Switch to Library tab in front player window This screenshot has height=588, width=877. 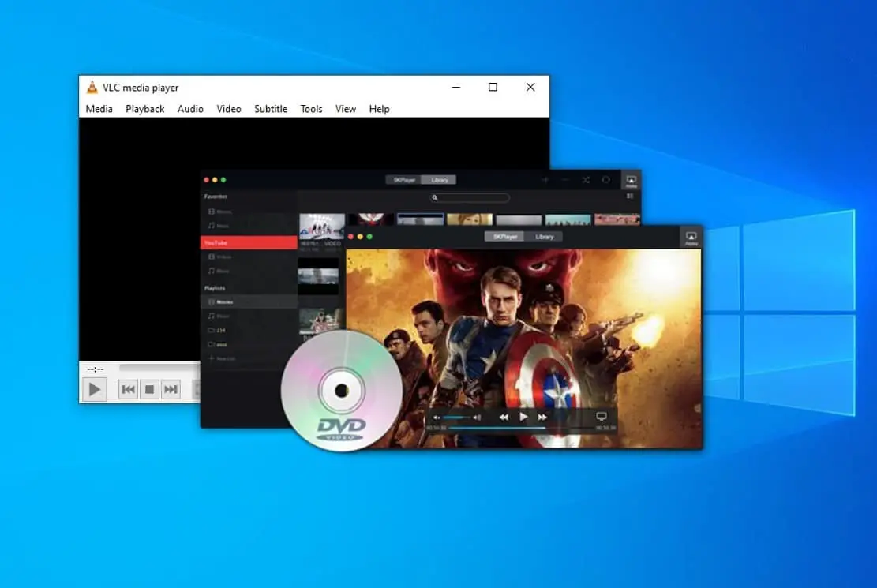(544, 237)
